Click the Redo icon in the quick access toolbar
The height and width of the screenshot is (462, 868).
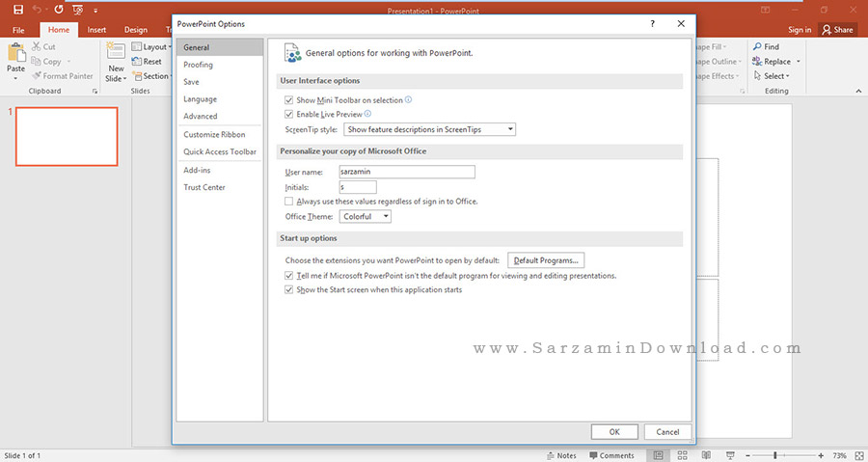[59, 10]
